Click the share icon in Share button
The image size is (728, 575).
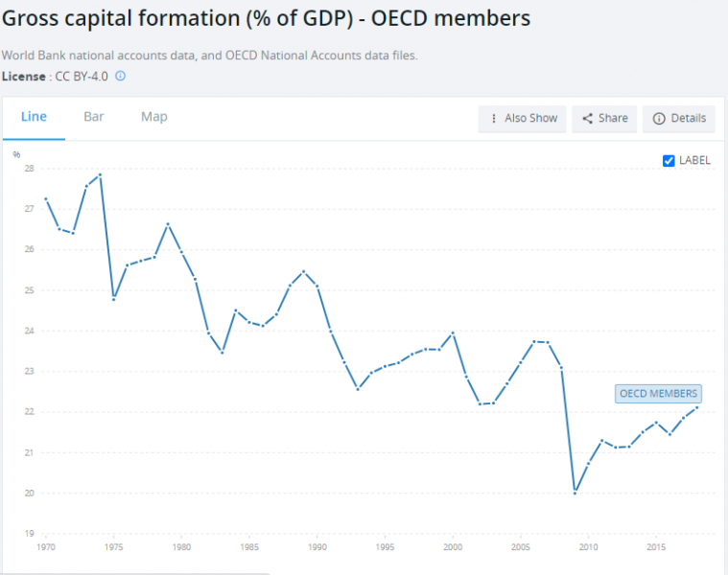tap(586, 118)
